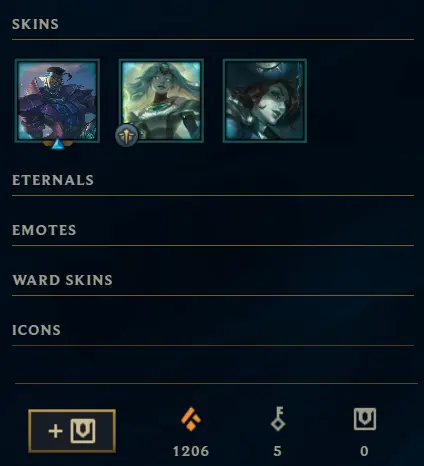Collapse the Skins section header

(x=35, y=24)
